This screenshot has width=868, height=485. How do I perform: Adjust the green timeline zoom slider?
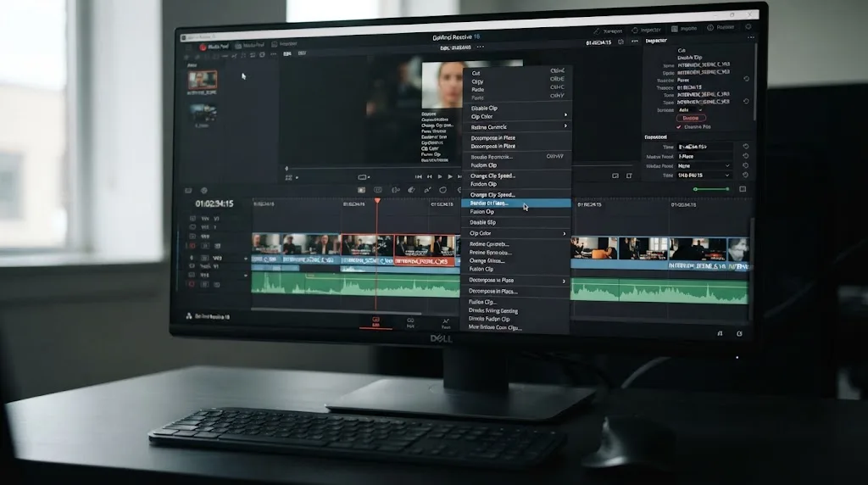711,189
